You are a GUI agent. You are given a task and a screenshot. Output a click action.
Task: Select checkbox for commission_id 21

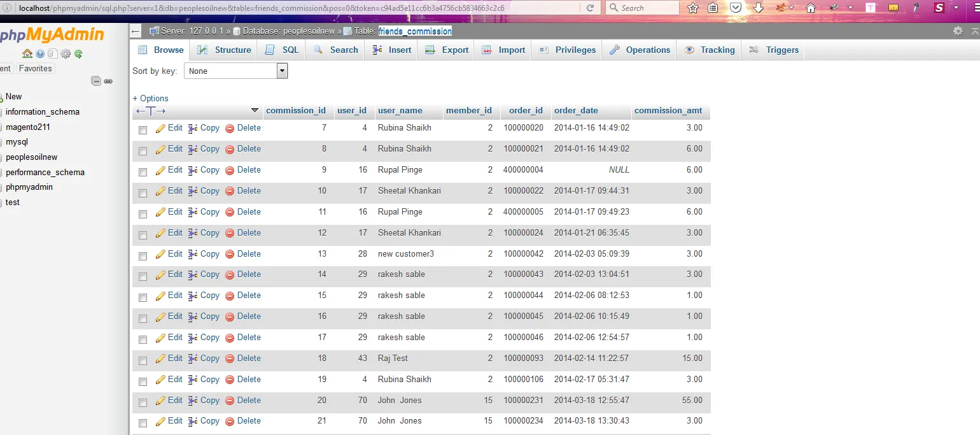tap(143, 422)
